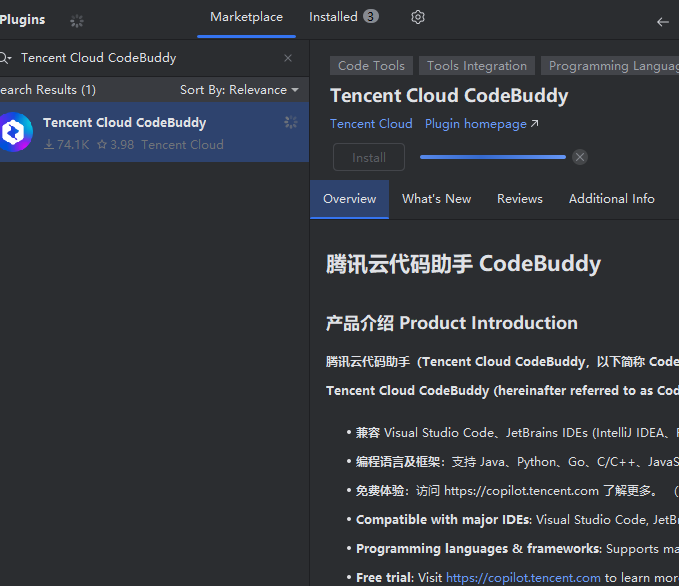Click the 74.1K downloads count

(x=67, y=145)
